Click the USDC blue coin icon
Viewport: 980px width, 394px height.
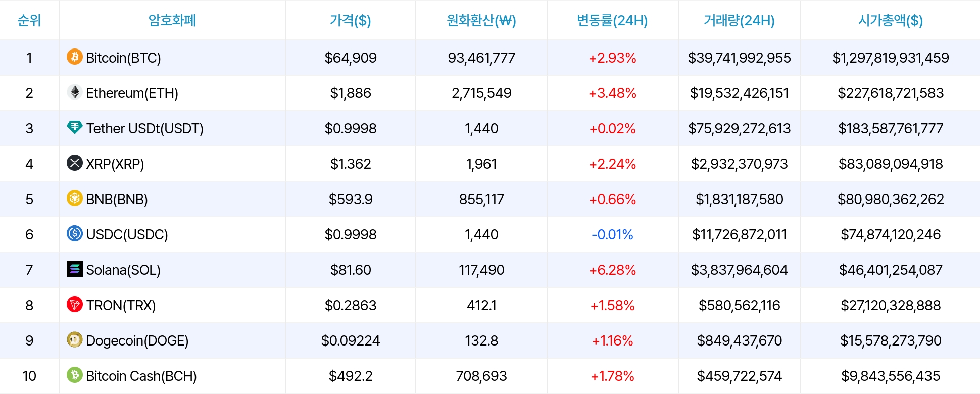(75, 233)
